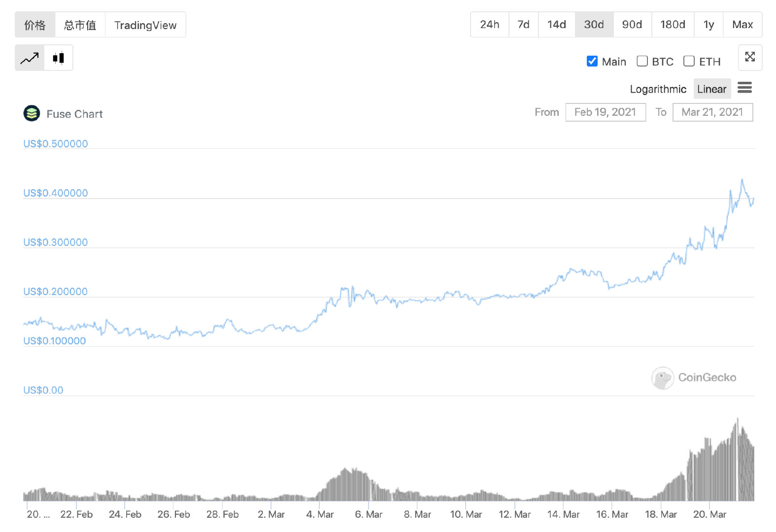This screenshot has width=776, height=532.
Task: Switch chart scale to Logarithmic
Action: tap(658, 89)
